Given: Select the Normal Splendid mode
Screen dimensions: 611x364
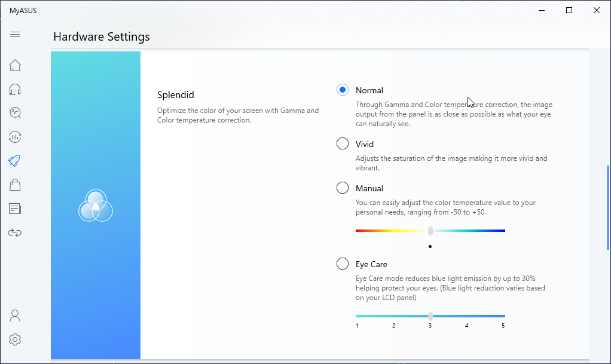Looking at the screenshot, I should [x=343, y=90].
